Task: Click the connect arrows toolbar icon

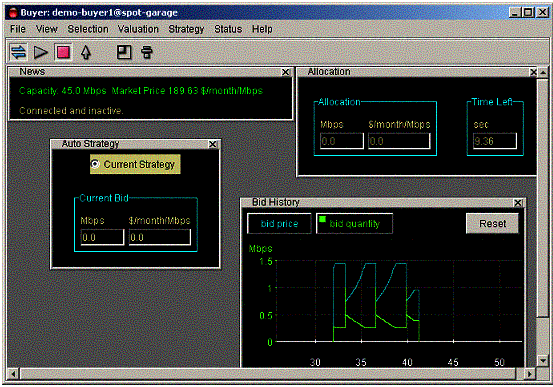Action: point(18,52)
